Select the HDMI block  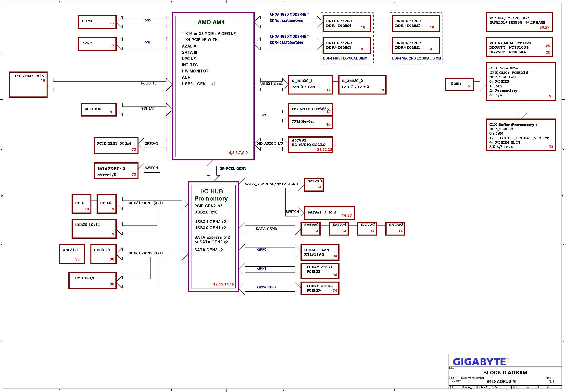97,22
